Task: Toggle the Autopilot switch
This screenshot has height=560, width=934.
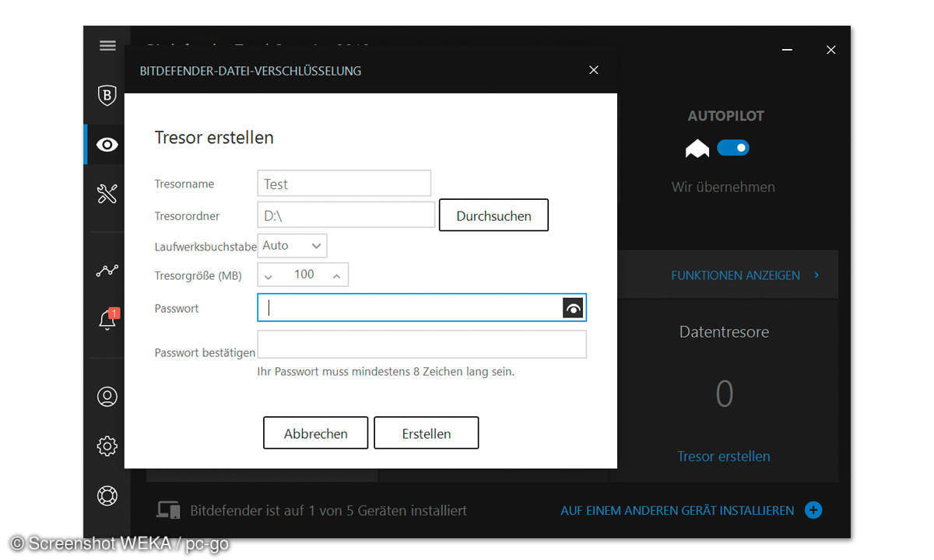Action: tap(733, 148)
